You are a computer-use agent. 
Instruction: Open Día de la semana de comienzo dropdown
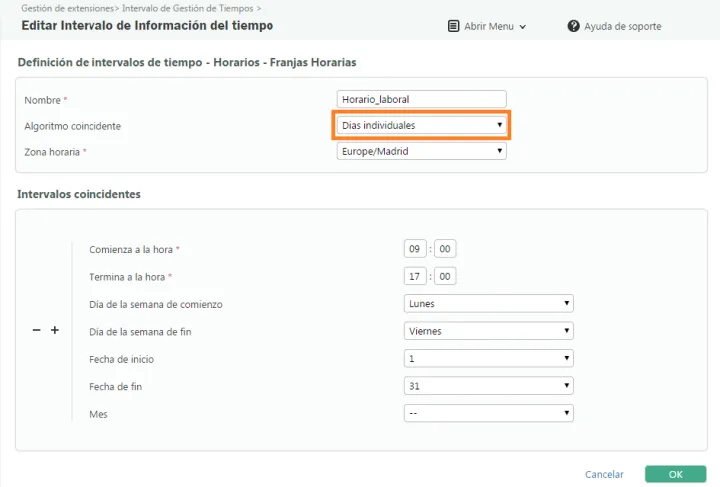[x=488, y=303]
